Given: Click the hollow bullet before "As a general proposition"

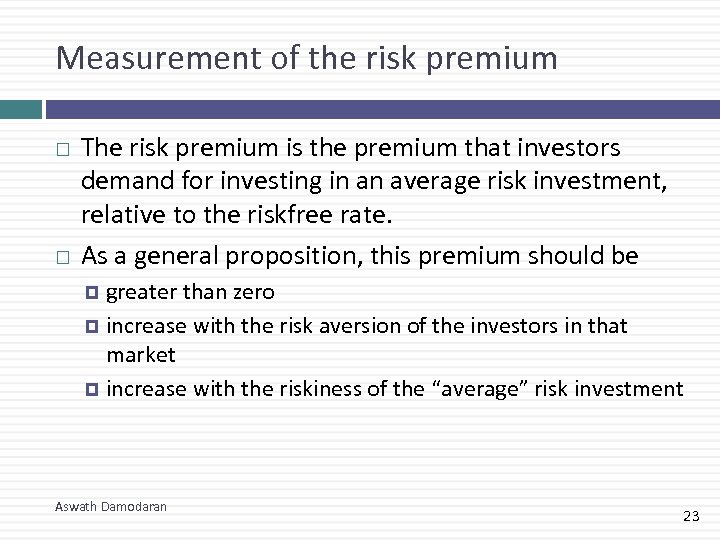Looking at the screenshot, I should 63,259.
